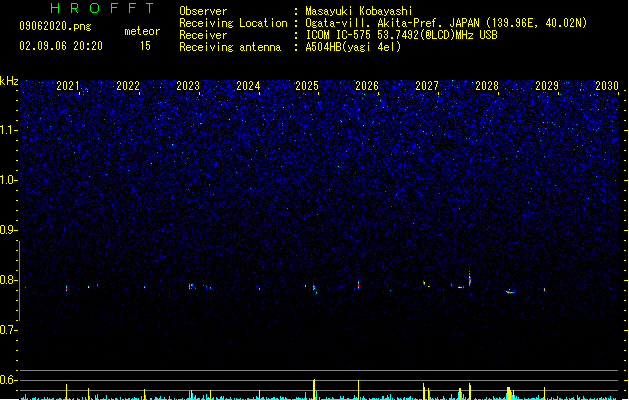Click the meteor echo just before 2026
The height and width of the screenshot is (400, 629).
click(359, 284)
